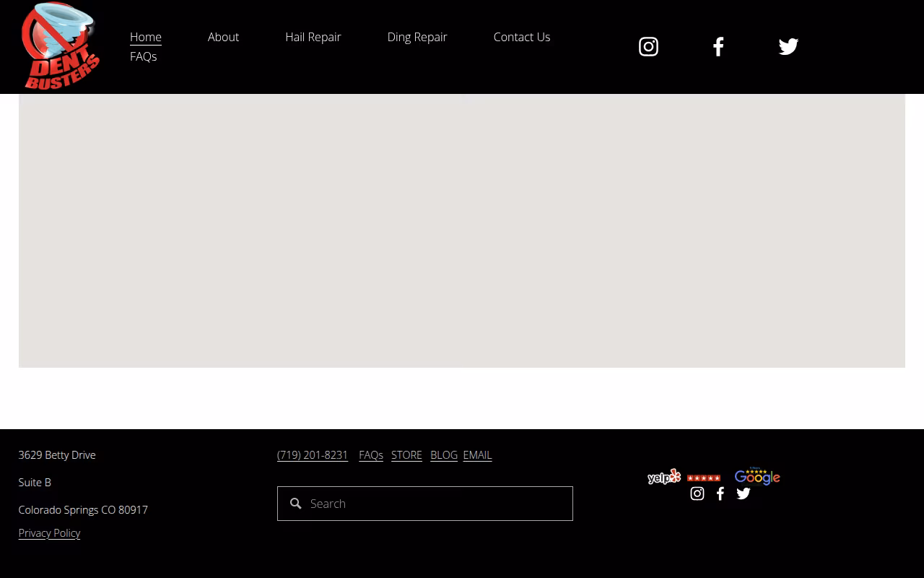Open FAQs in header navigation
Screen dimensions: 924x578
(144, 56)
